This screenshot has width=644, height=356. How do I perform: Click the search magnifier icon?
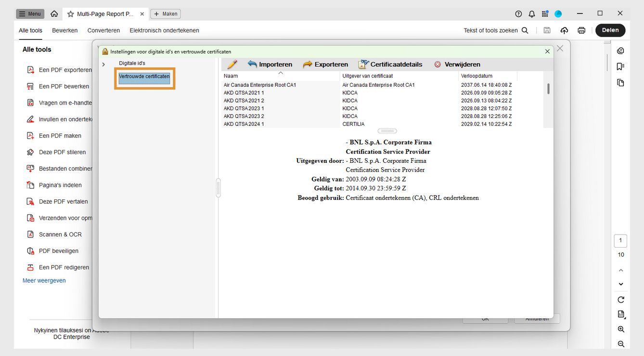click(x=525, y=30)
